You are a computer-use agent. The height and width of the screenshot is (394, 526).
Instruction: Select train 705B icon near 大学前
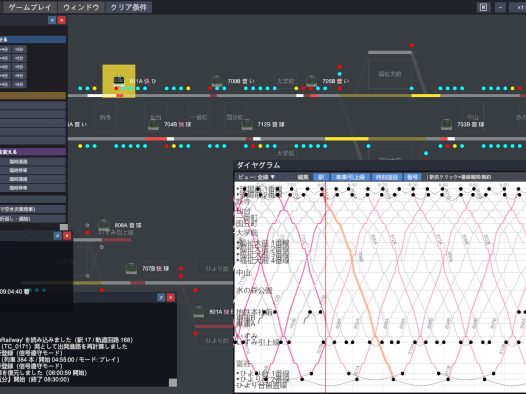pos(311,80)
